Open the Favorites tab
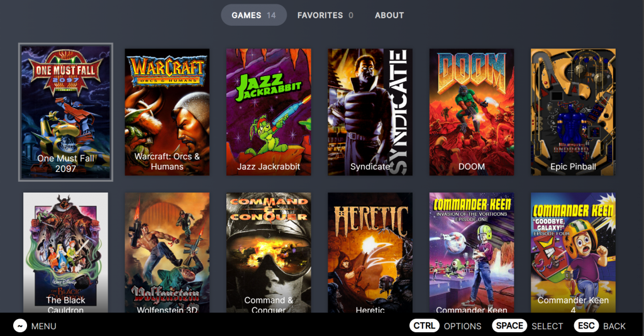Image resolution: width=644 pixels, height=336 pixels. pyautogui.click(x=325, y=15)
